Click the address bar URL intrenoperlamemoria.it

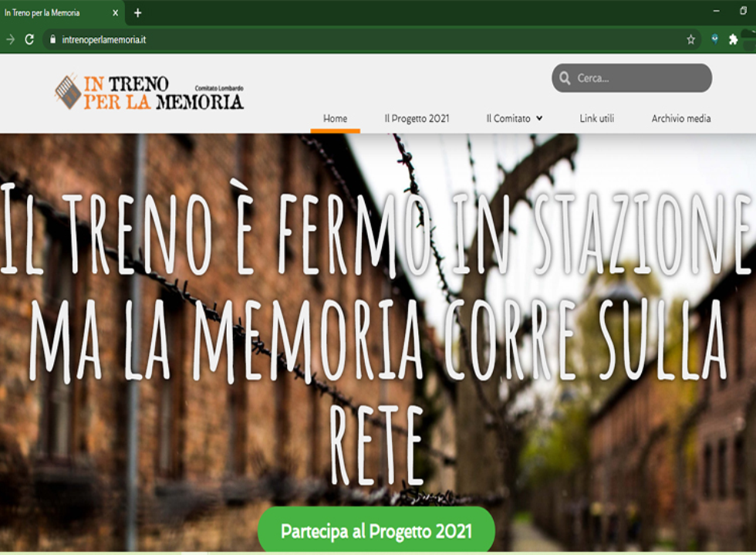[x=104, y=40]
